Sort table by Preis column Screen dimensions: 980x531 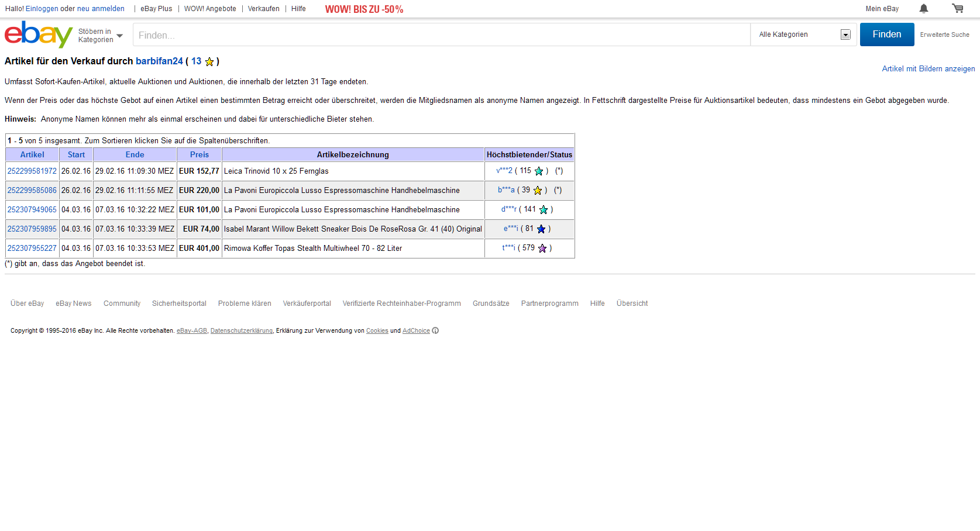click(200, 155)
